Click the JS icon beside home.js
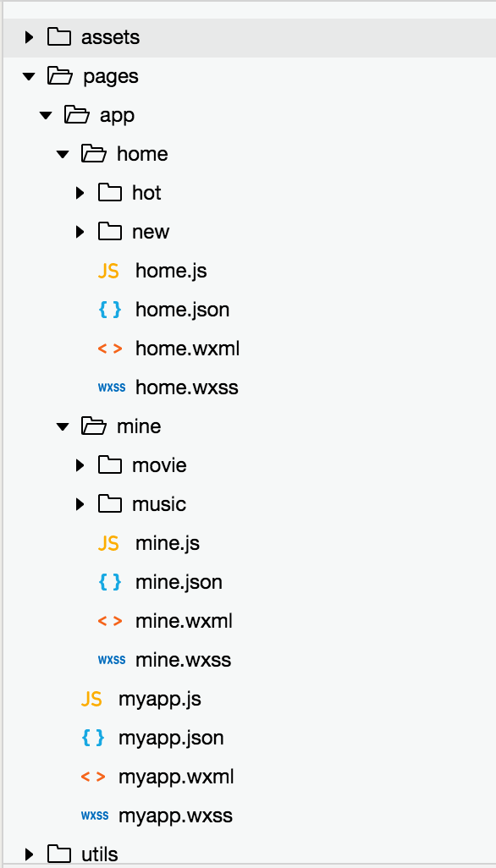 tap(108, 272)
